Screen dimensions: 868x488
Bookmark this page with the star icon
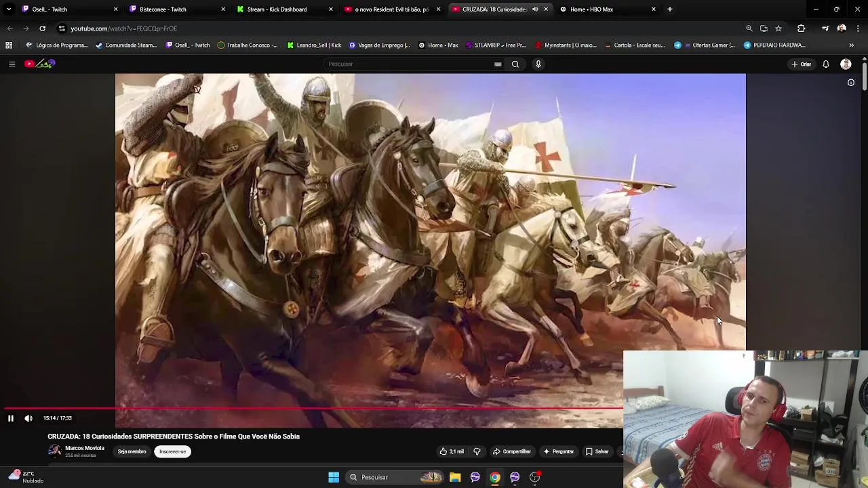click(778, 28)
